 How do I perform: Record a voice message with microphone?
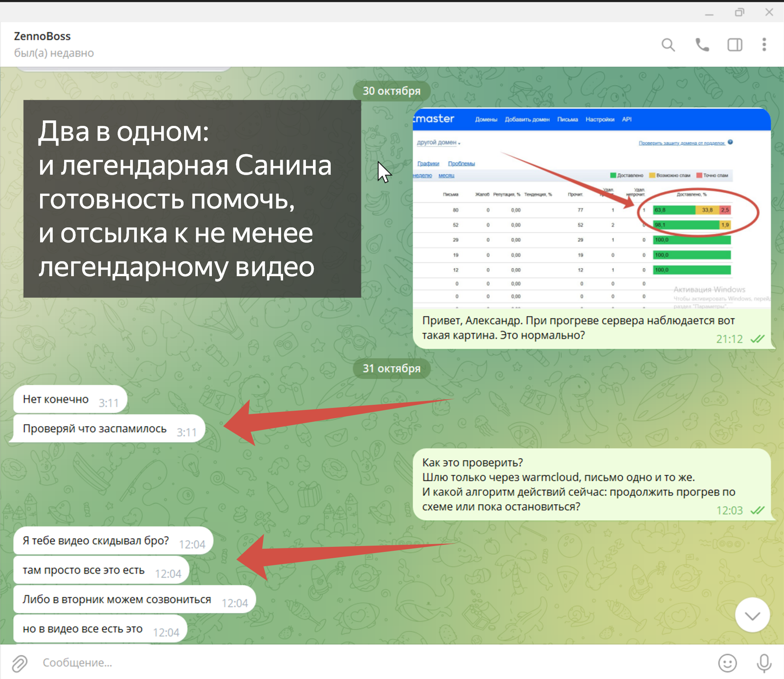tap(764, 663)
